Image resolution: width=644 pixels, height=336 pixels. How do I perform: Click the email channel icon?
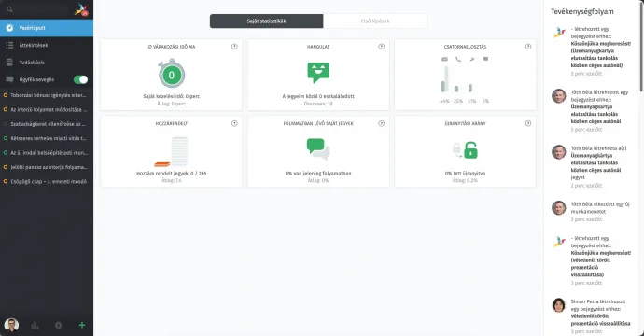[444, 59]
